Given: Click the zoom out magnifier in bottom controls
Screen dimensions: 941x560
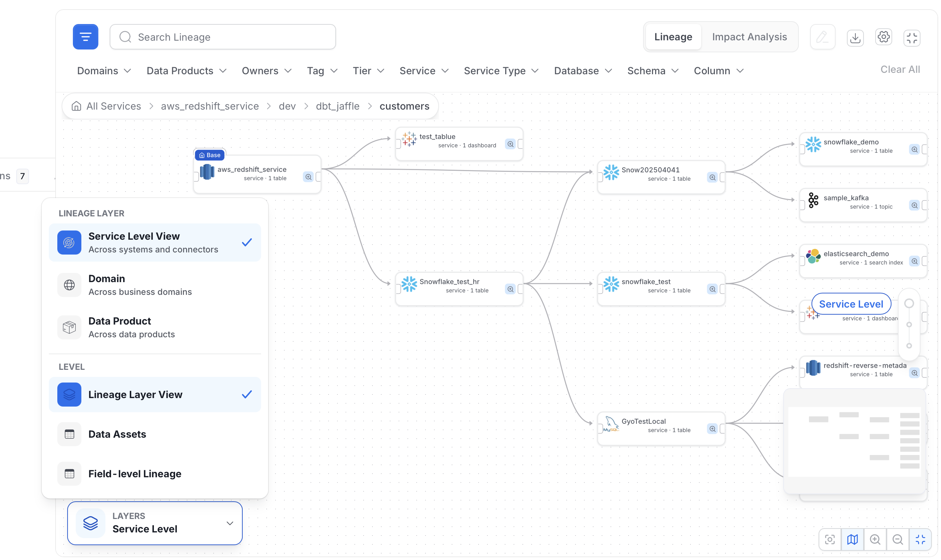Looking at the screenshot, I should (x=897, y=539).
